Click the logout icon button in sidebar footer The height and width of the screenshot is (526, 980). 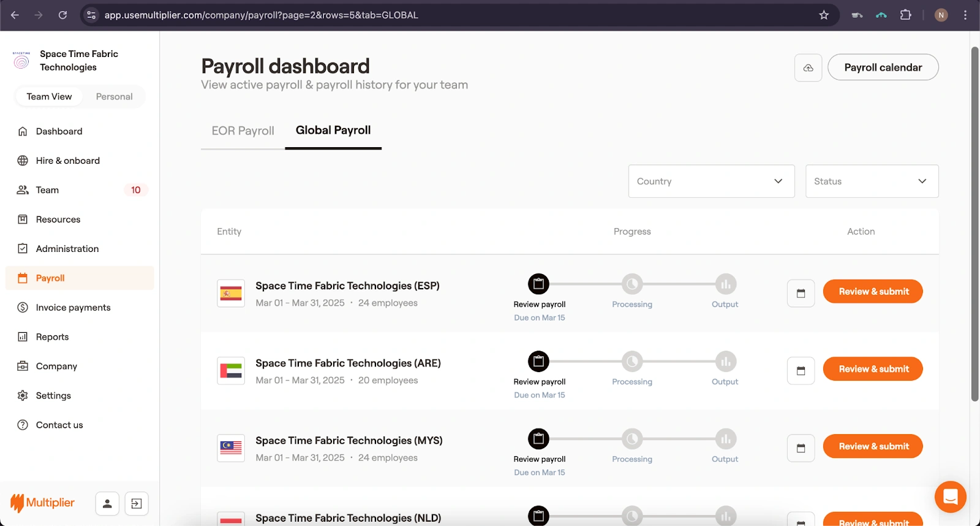click(x=137, y=504)
